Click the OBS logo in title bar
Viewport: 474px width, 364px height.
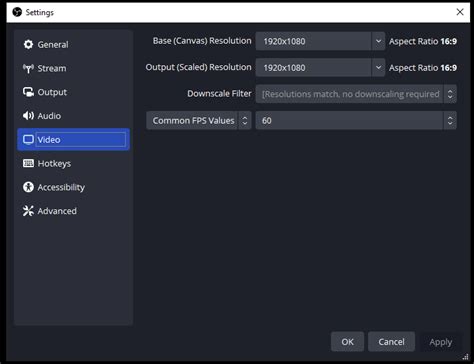(x=17, y=12)
